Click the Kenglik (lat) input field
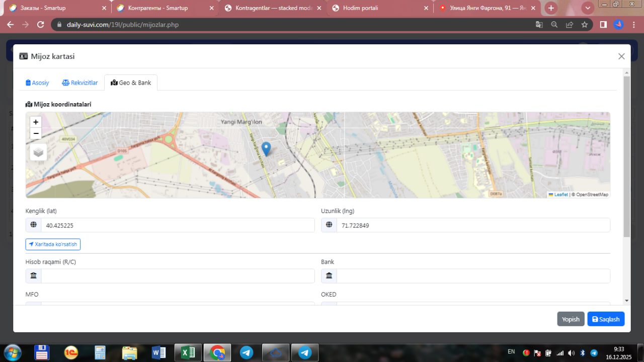Image resolution: width=644 pixels, height=362 pixels. 177,226
